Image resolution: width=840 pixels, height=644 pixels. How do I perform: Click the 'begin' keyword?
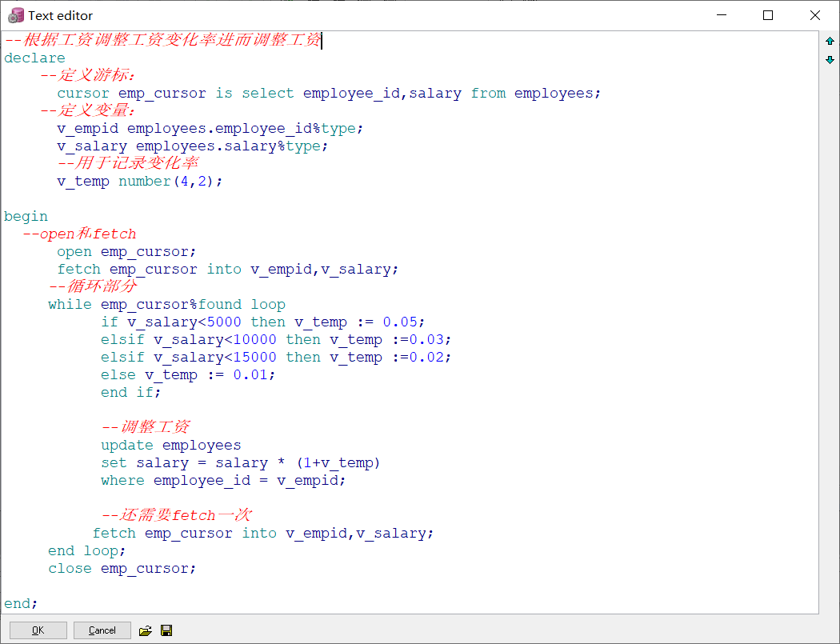(x=26, y=217)
